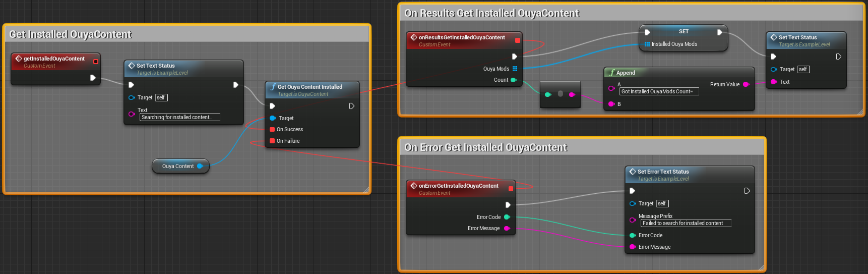The height and width of the screenshot is (274, 868).
Task: Click the Text pin on the On Results Set Text Status node
Action: [774, 82]
